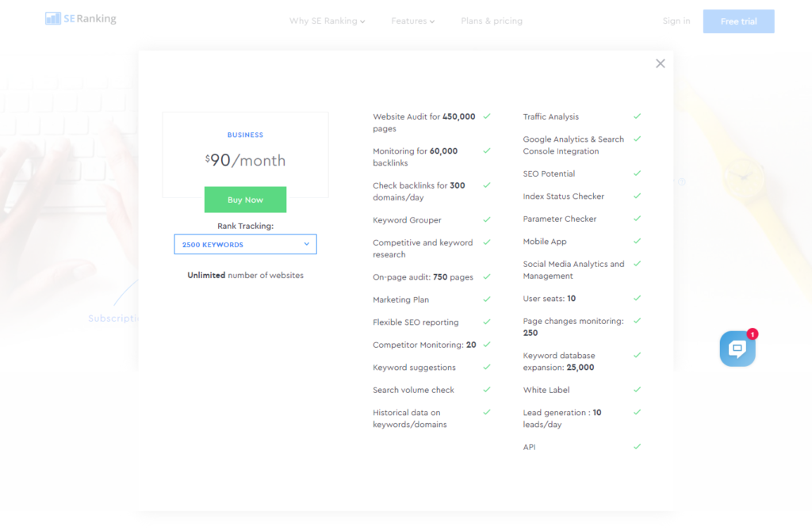Click the Search volume check checkmark
812x530 pixels.
point(487,390)
